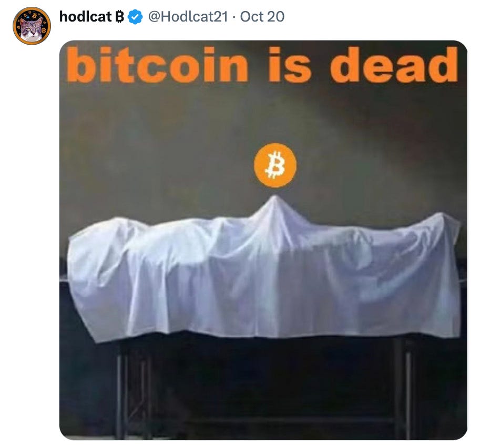Open the hodlcat cat profile avatar

click(32, 26)
